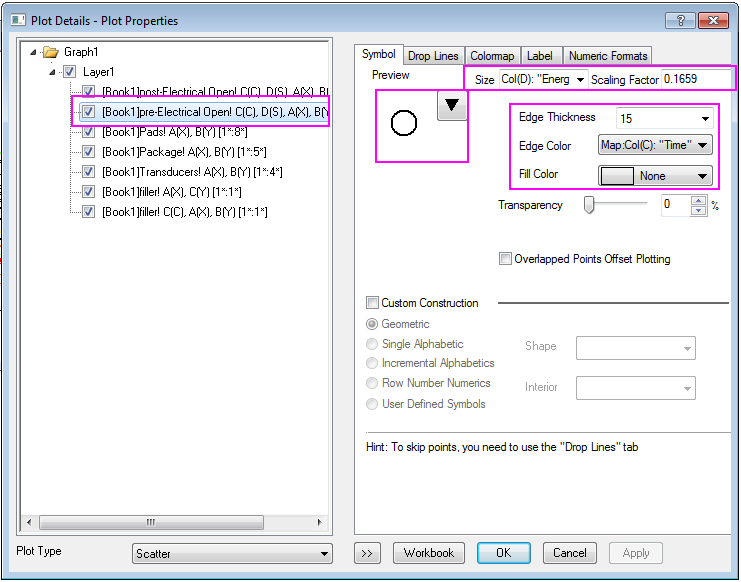The height and width of the screenshot is (582, 741).
Task: Click the help question mark button
Action: pyautogui.click(x=680, y=20)
